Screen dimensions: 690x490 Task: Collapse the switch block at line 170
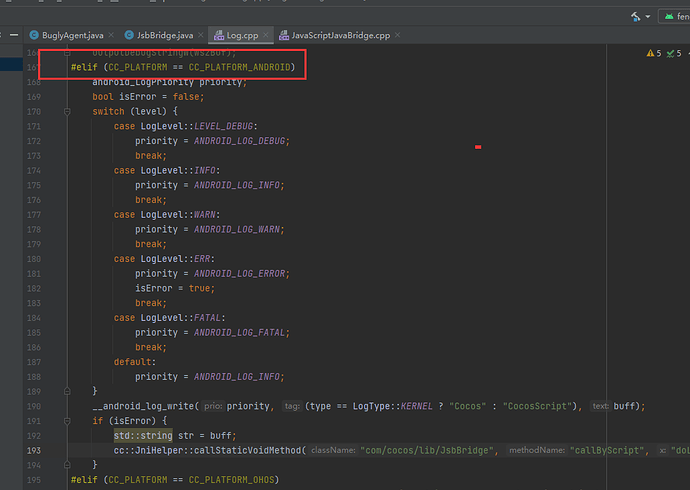(67, 112)
